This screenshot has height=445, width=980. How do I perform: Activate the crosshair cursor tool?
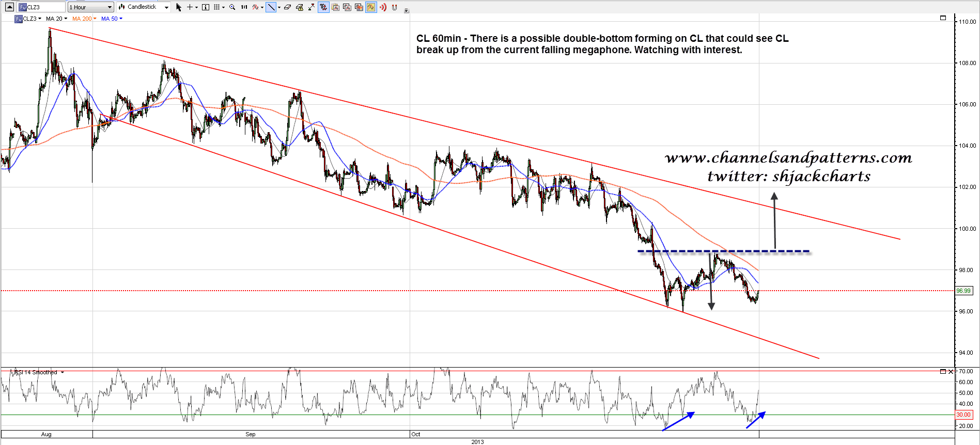190,7
